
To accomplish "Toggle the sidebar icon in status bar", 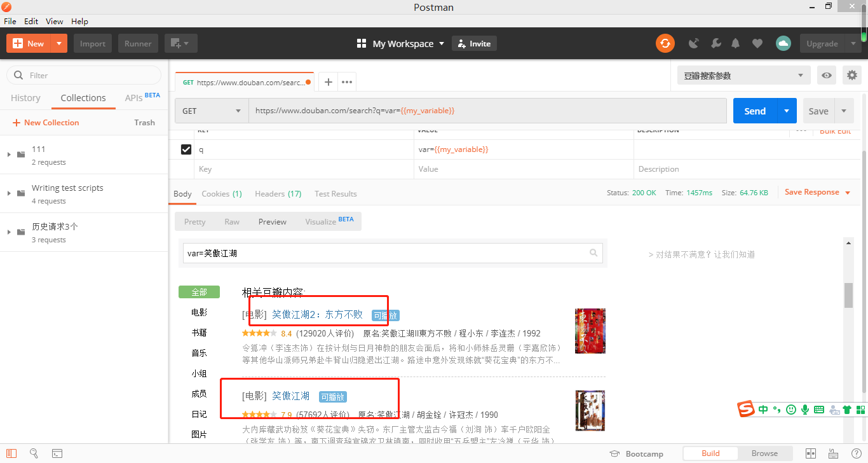I will 11,453.
